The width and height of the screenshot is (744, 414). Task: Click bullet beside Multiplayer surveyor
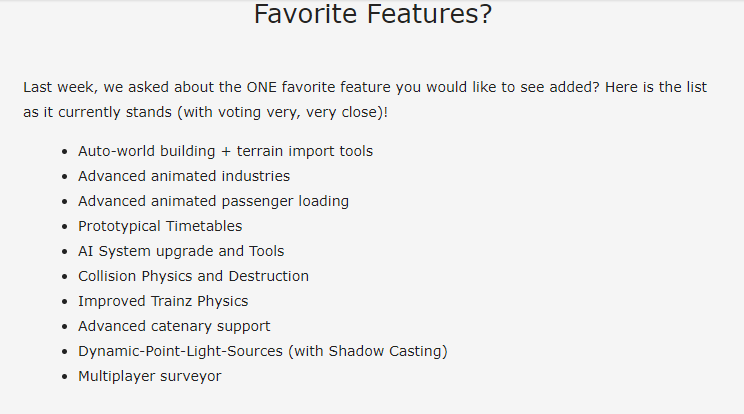(x=65, y=377)
